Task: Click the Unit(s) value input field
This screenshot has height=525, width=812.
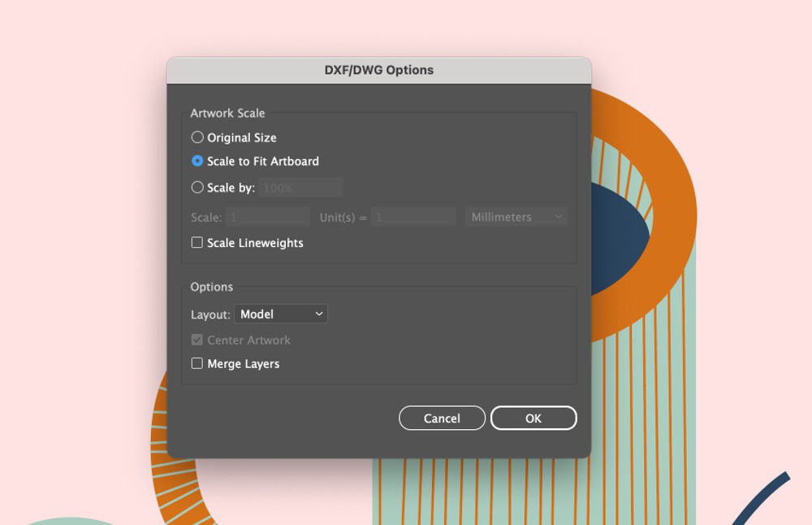Action: (x=414, y=216)
